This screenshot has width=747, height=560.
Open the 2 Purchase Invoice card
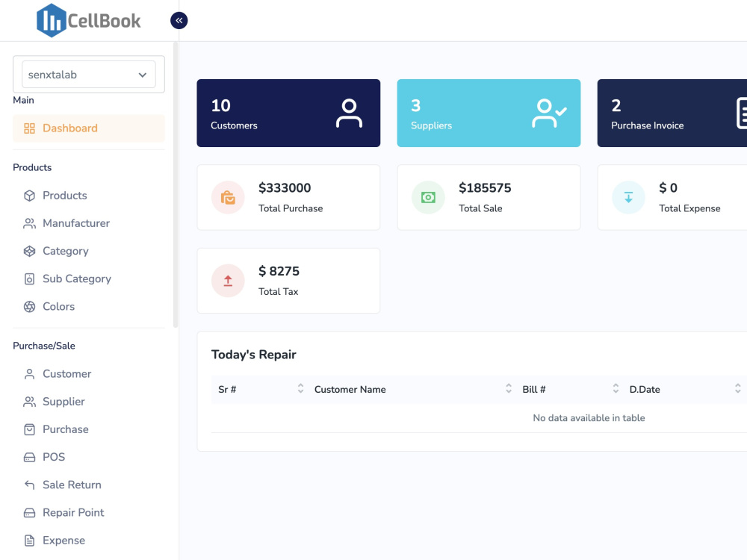(672, 113)
